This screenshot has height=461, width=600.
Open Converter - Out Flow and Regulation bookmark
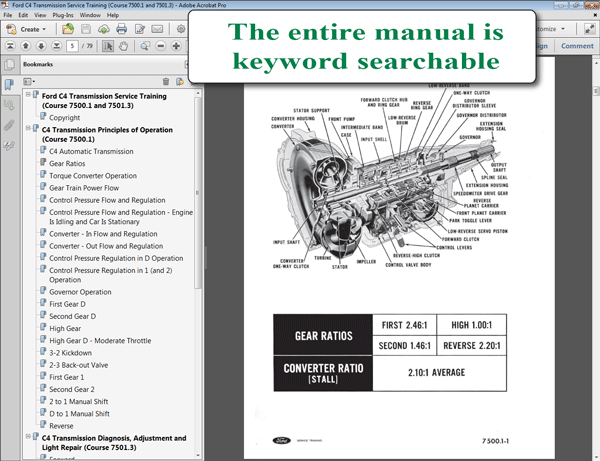point(106,246)
